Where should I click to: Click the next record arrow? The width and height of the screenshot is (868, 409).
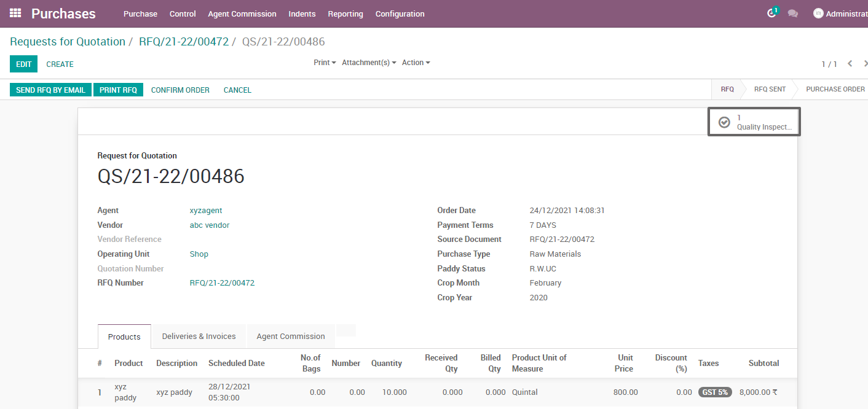[866, 63]
